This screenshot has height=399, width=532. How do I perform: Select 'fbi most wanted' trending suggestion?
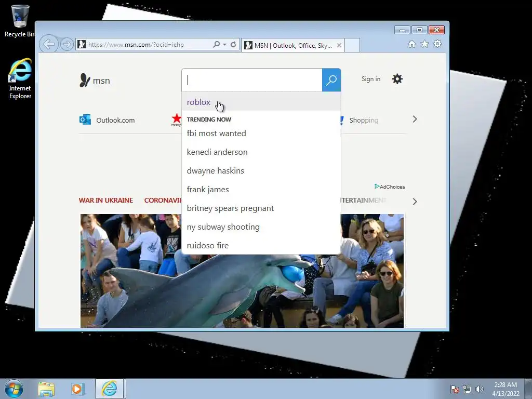261,134
